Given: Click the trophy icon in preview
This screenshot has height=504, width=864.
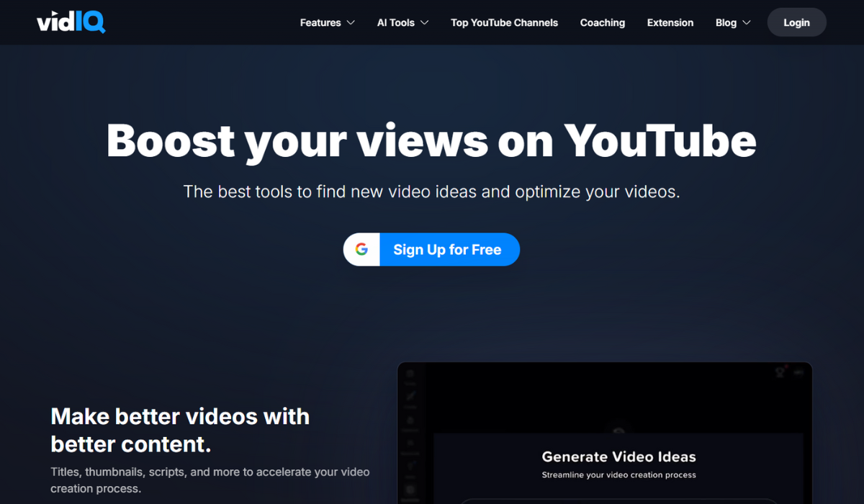Looking at the screenshot, I should tap(779, 372).
